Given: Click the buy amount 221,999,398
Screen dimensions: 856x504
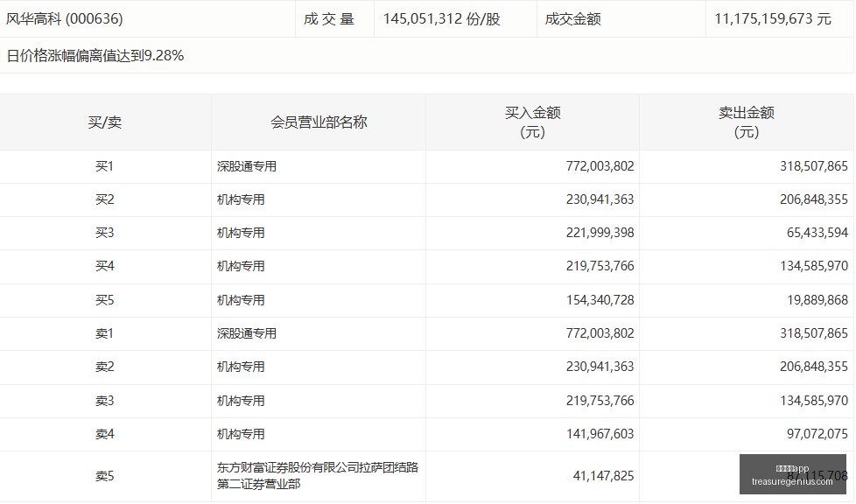Looking at the screenshot, I should [x=600, y=233].
